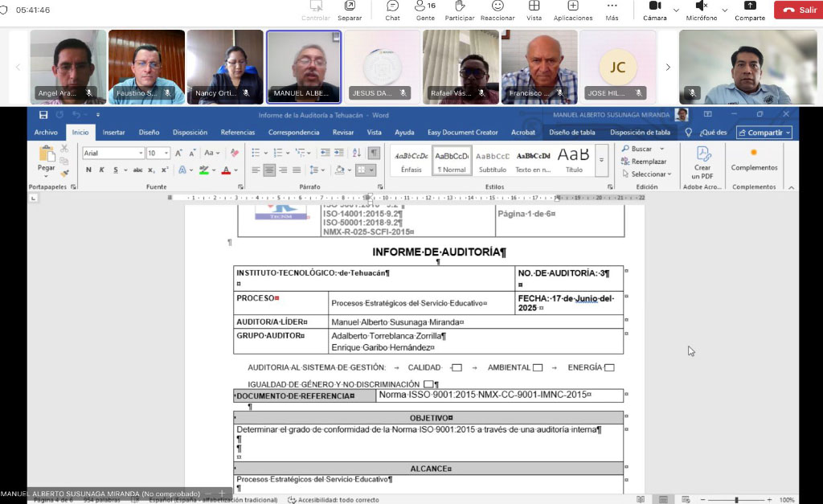Click the Cut scissors icon
The height and width of the screenshot is (504, 823).
(64, 149)
